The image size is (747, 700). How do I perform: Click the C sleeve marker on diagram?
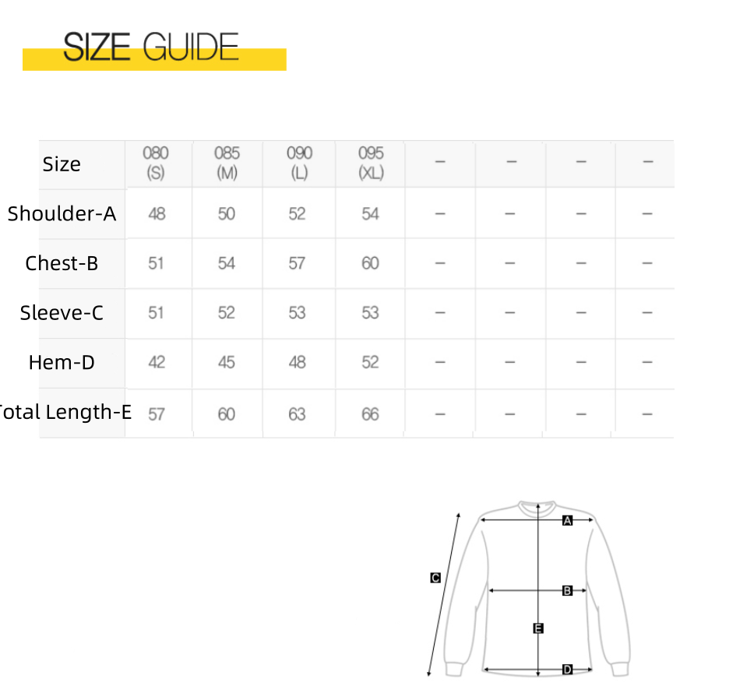pos(435,578)
